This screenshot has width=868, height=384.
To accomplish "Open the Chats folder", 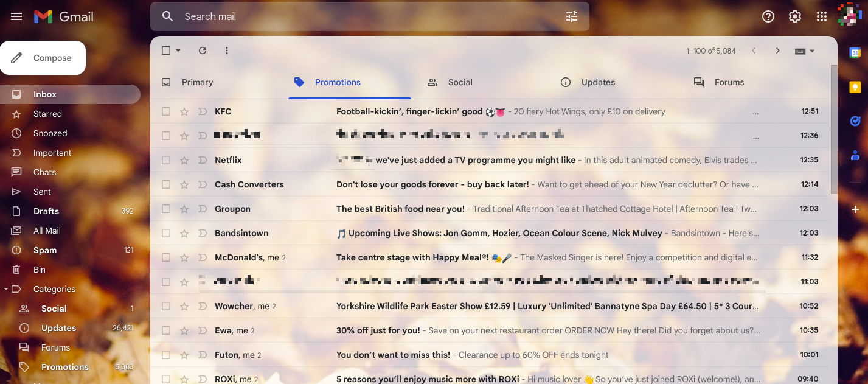I will tap(70, 172).
